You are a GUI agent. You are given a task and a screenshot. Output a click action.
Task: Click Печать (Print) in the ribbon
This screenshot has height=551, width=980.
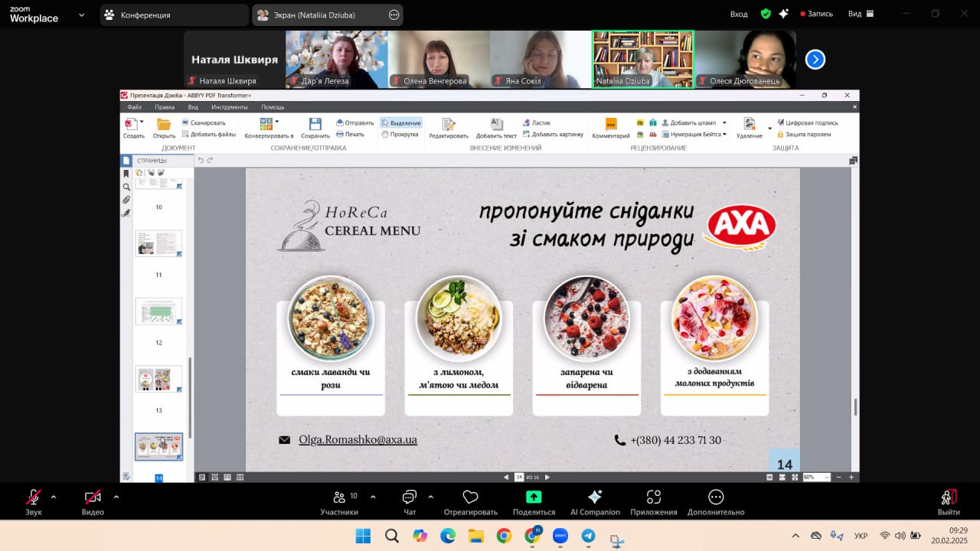pyautogui.click(x=350, y=134)
